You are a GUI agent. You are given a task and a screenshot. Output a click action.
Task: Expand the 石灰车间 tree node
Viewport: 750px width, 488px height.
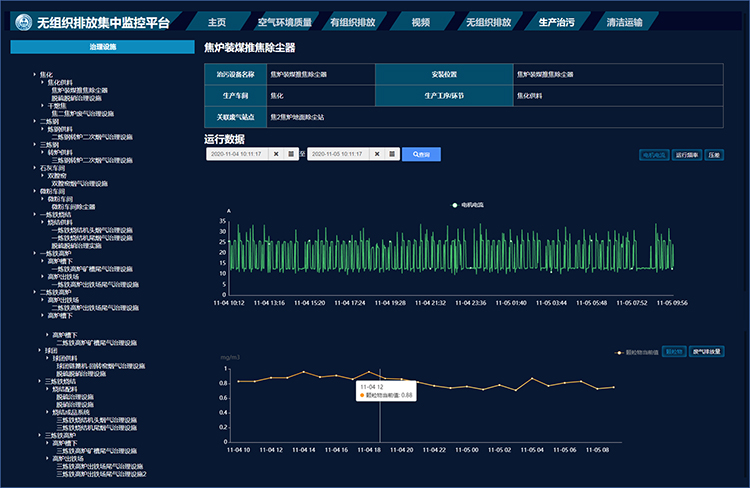pyautogui.click(x=35, y=168)
